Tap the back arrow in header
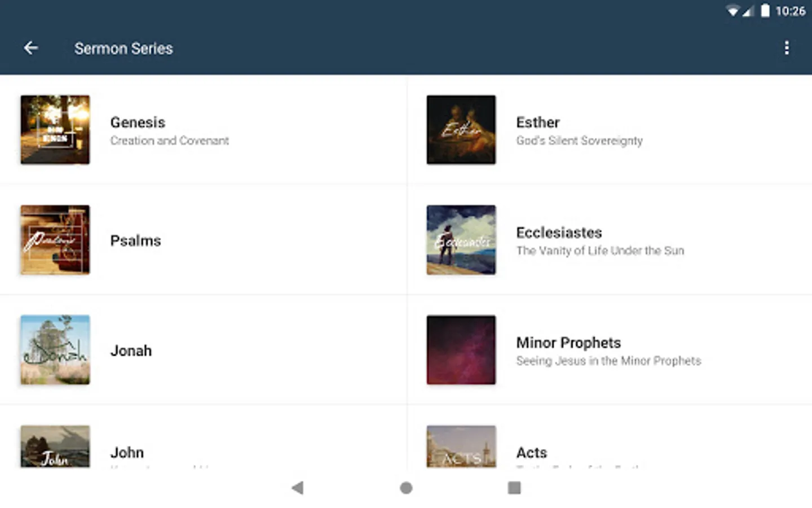 tap(31, 49)
